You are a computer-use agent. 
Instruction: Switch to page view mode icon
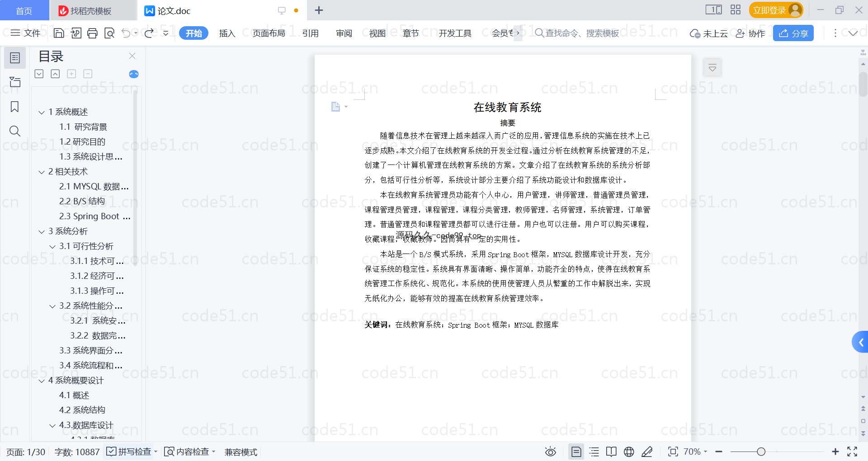tap(576, 452)
